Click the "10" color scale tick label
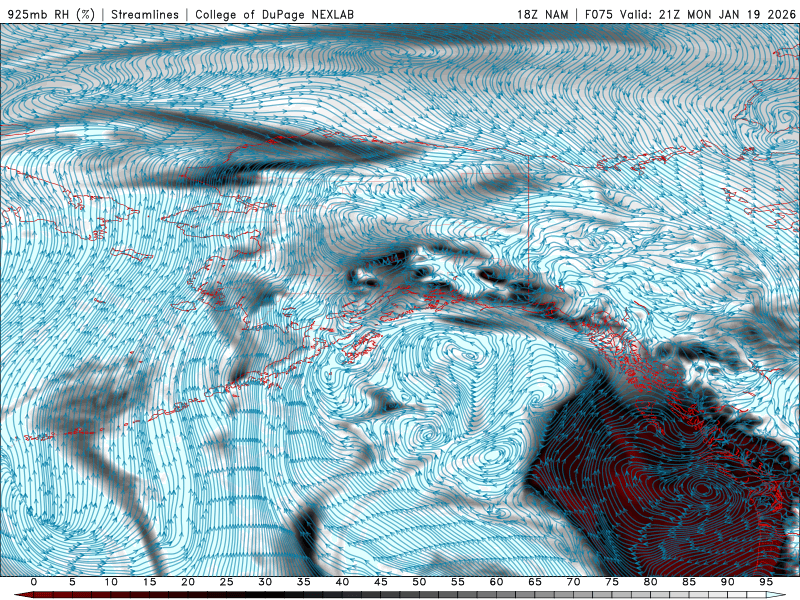This screenshot has height=600, width=800. tap(111, 582)
